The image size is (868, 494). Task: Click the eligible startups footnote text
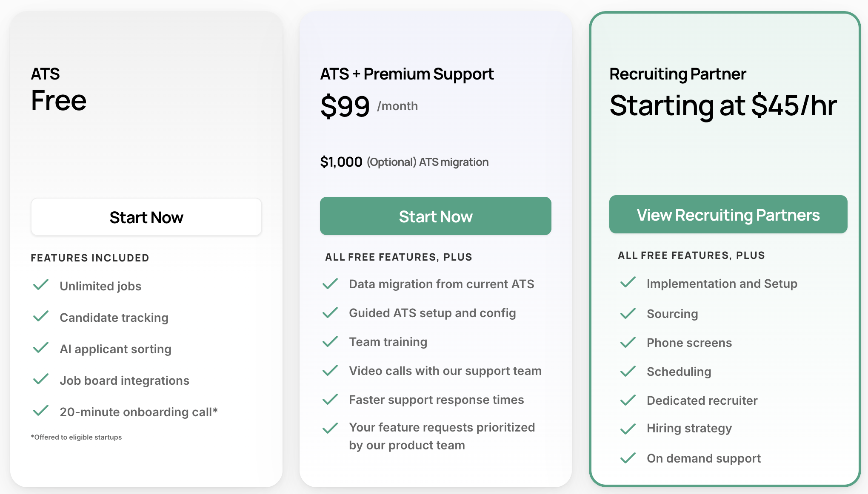tap(77, 437)
